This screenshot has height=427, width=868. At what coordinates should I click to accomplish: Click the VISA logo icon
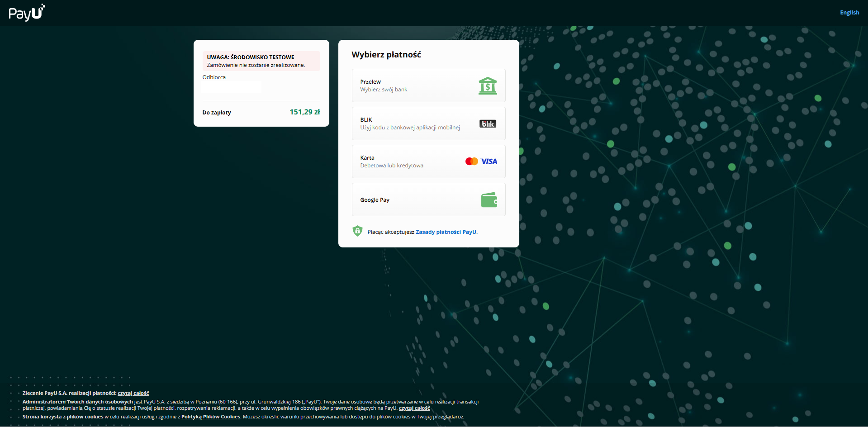tap(489, 161)
